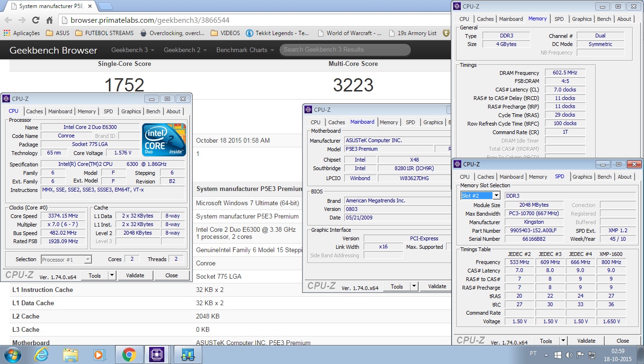The image size is (644, 364).
Task: Click the Chipset model X48 field
Action: 414,160
